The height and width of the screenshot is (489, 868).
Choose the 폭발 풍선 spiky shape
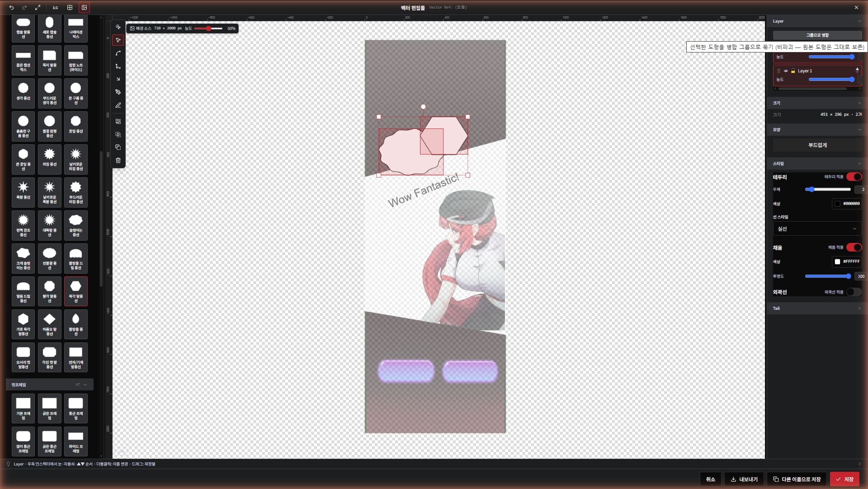(x=23, y=192)
